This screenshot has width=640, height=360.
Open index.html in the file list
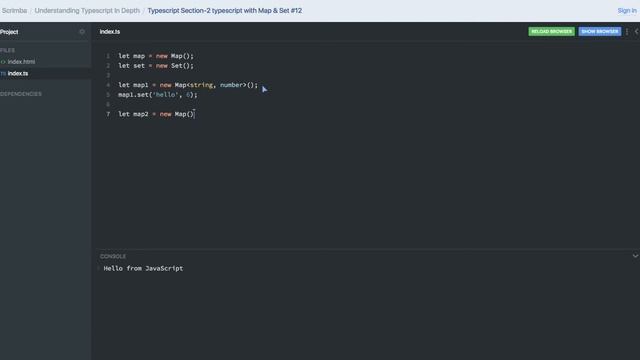[21, 62]
